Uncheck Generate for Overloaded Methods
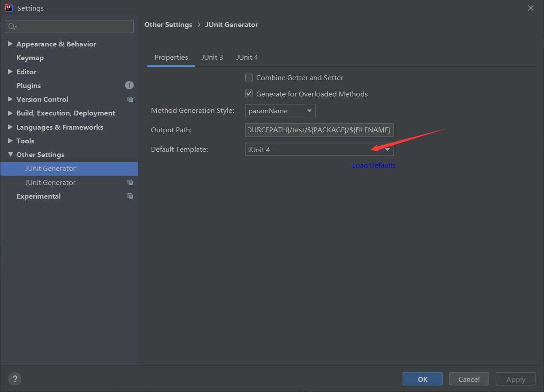Image resolution: width=544 pixels, height=392 pixels. click(249, 94)
